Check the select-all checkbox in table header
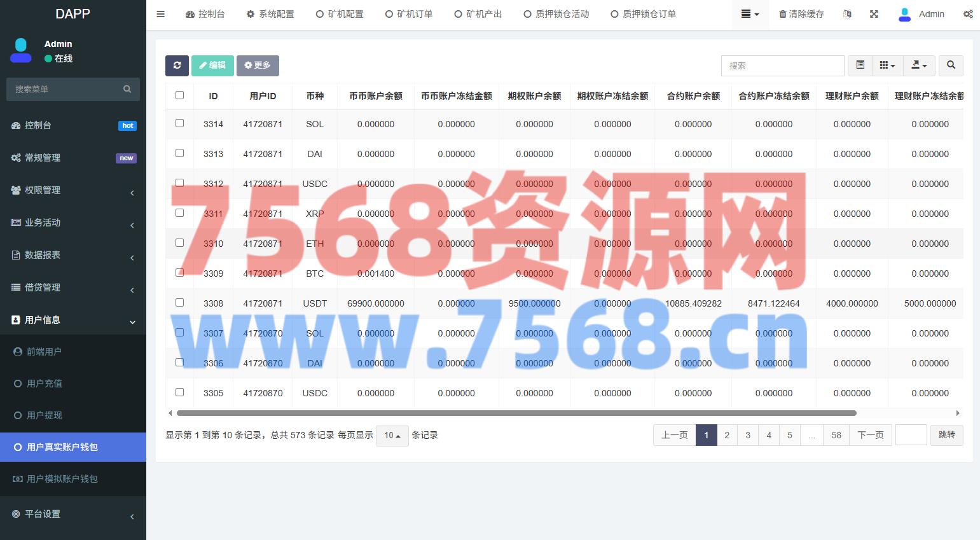The image size is (980, 540). 180,95
